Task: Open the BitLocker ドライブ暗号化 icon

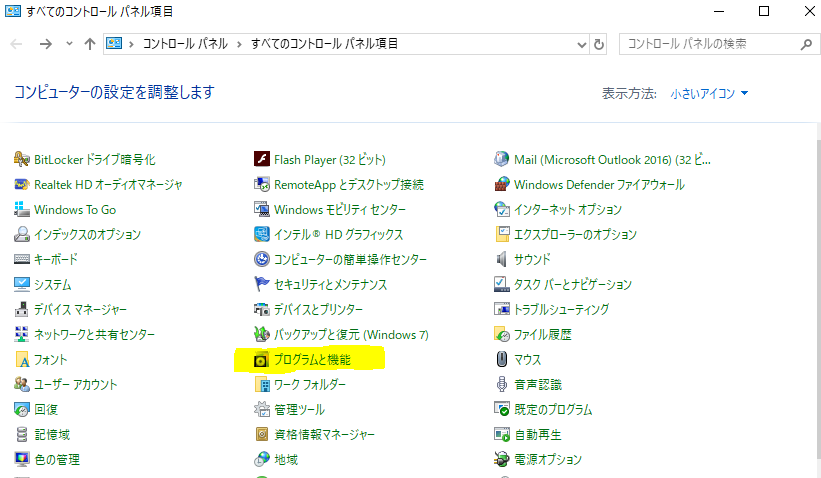Action: (x=21, y=159)
